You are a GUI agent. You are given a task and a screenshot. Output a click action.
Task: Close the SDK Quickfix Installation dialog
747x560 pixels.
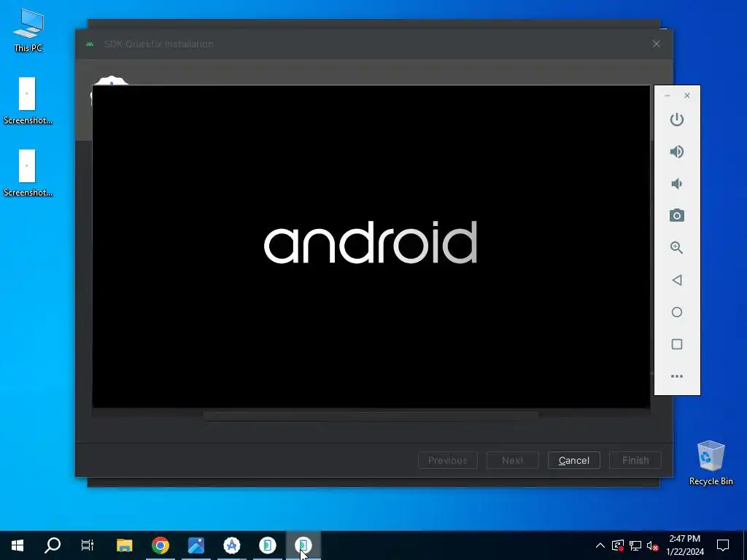tap(656, 44)
